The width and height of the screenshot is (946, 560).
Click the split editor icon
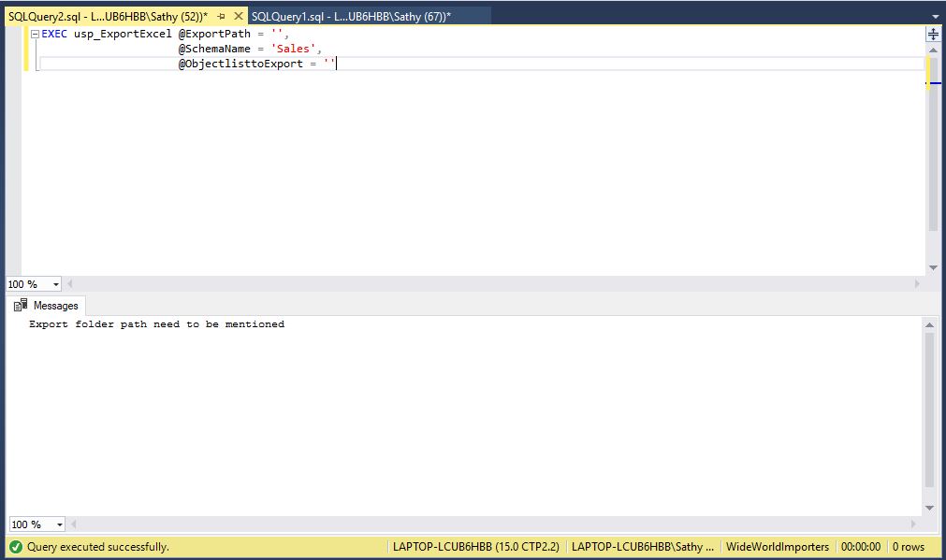933,34
